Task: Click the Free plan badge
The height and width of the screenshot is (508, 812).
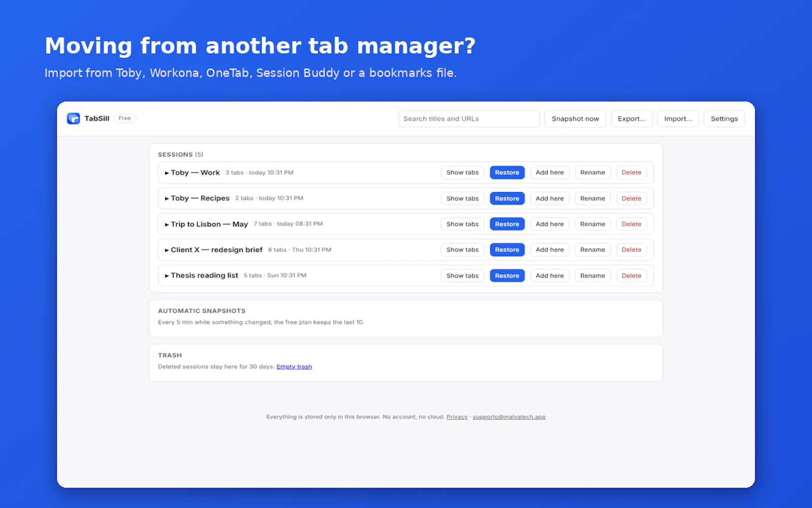Action: coord(125,118)
